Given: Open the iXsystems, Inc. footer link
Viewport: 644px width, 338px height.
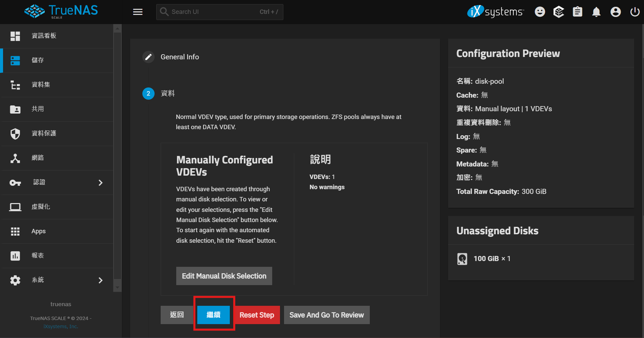Looking at the screenshot, I should (61, 326).
